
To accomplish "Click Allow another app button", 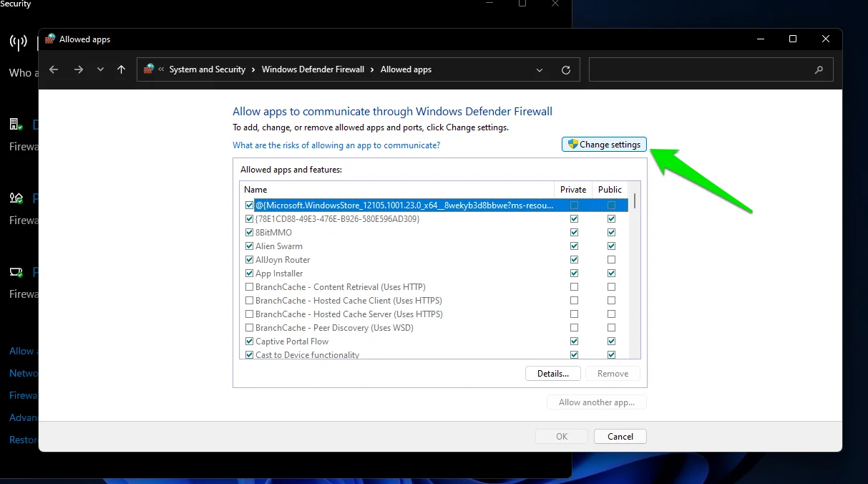I will [597, 402].
